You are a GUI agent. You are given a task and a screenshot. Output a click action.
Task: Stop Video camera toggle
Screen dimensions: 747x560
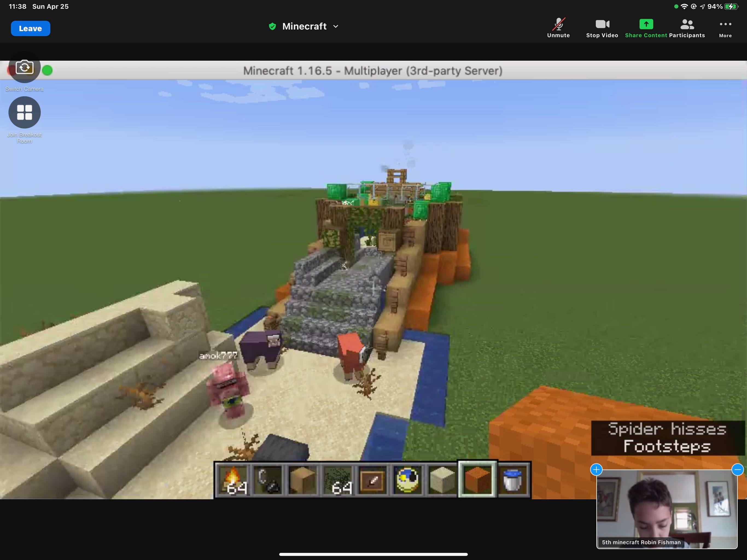[602, 28]
